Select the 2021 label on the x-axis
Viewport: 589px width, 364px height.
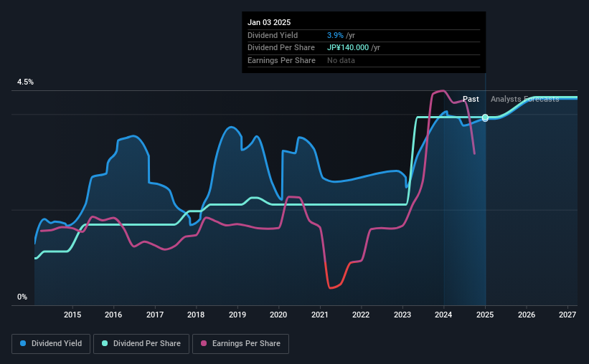click(320, 315)
